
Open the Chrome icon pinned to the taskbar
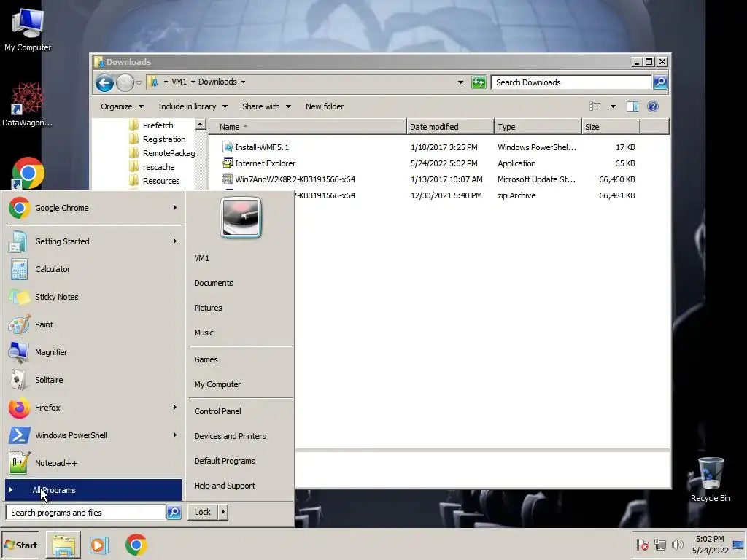pos(136,545)
